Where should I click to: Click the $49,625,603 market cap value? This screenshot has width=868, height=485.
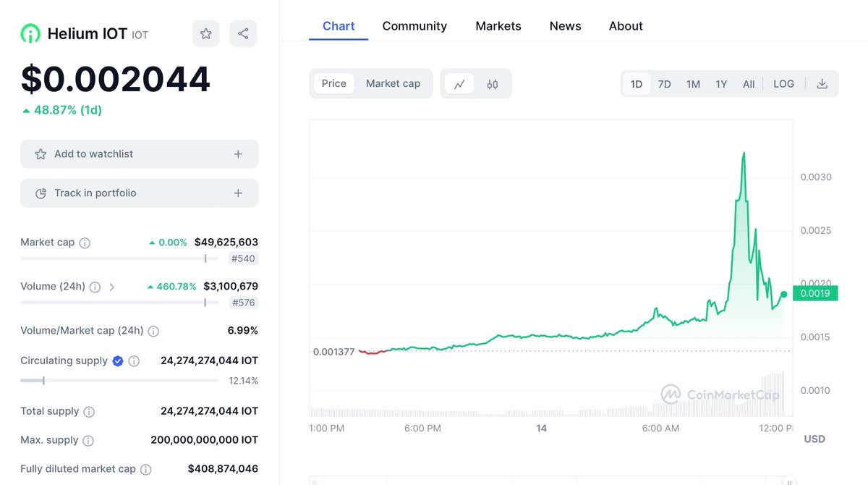click(x=226, y=242)
